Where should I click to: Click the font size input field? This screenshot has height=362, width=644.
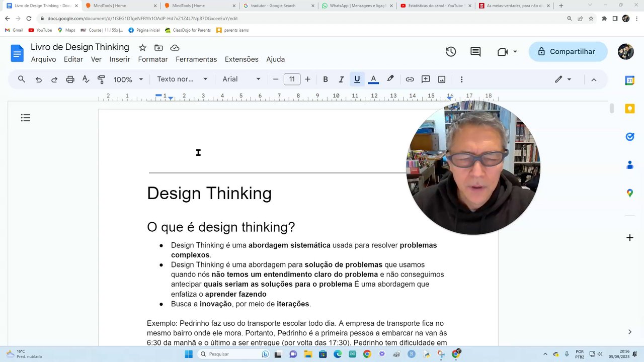click(292, 79)
